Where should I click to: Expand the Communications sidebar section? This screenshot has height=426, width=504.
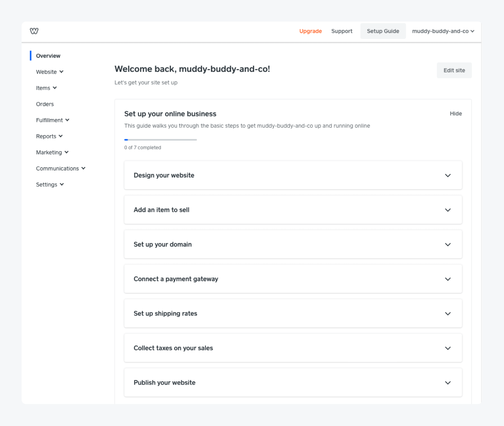(x=60, y=168)
